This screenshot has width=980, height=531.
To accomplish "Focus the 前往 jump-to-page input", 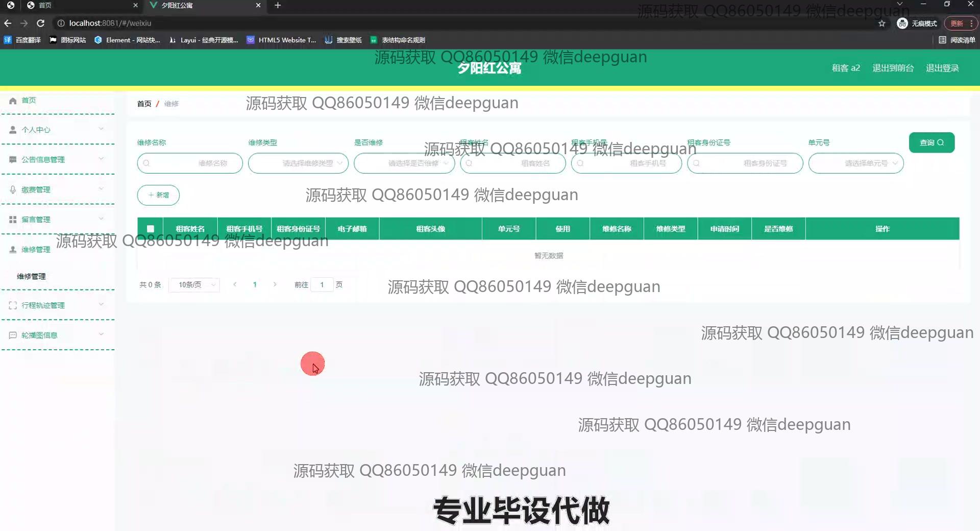I will [322, 285].
